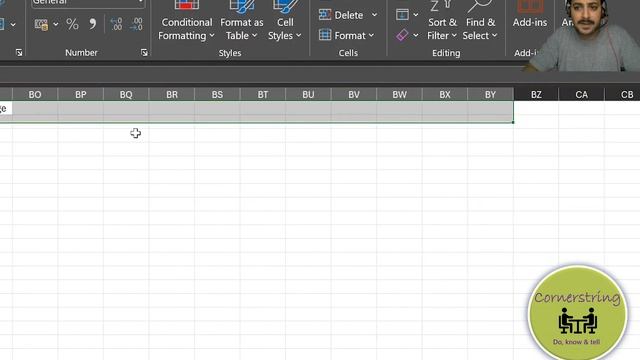Click the Decrease Decimal icon
The width and height of the screenshot is (640, 360).
point(136,24)
